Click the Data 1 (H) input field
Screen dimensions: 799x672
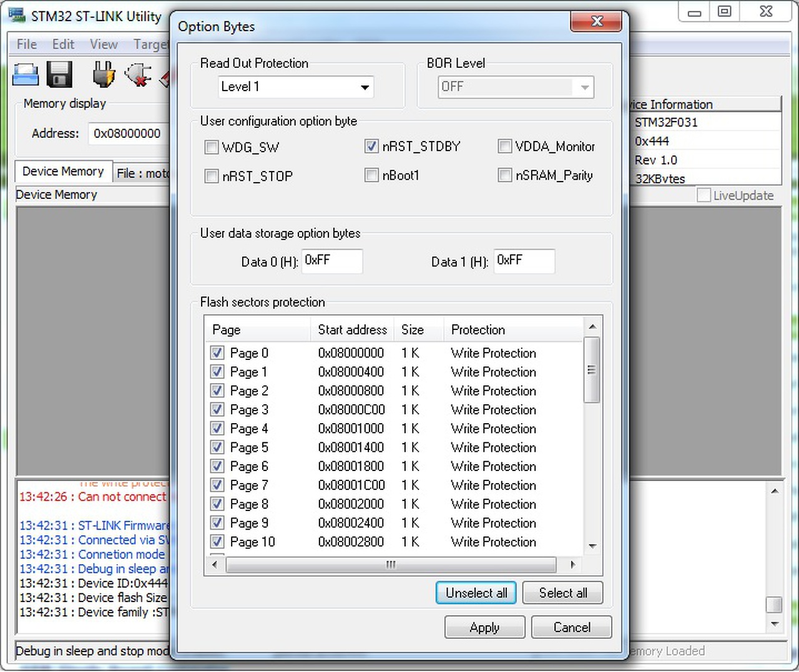524,261
